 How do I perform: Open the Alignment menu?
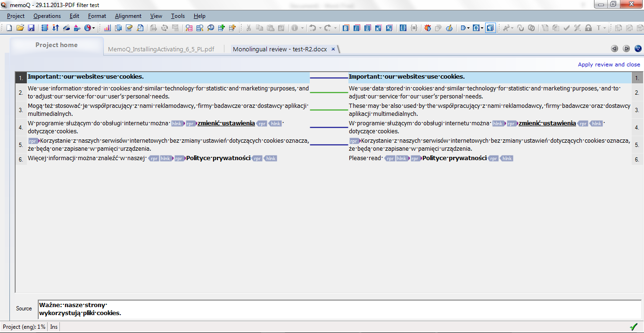tap(128, 16)
